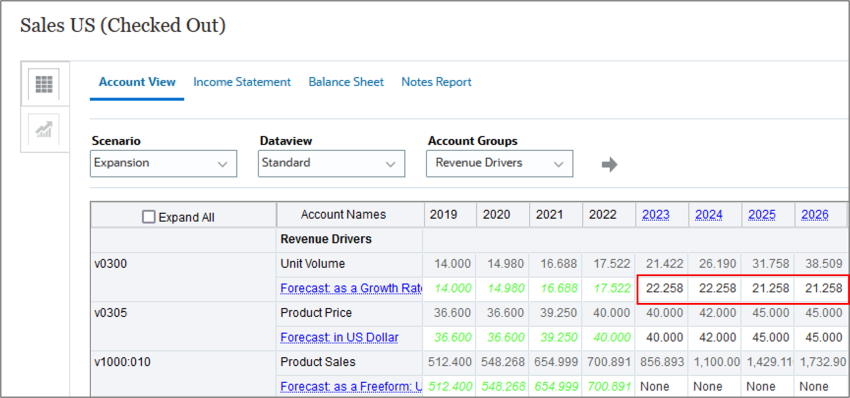The image size is (850, 398).
Task: Open the Scenario dropdown showing Expansion
Action: 163,163
